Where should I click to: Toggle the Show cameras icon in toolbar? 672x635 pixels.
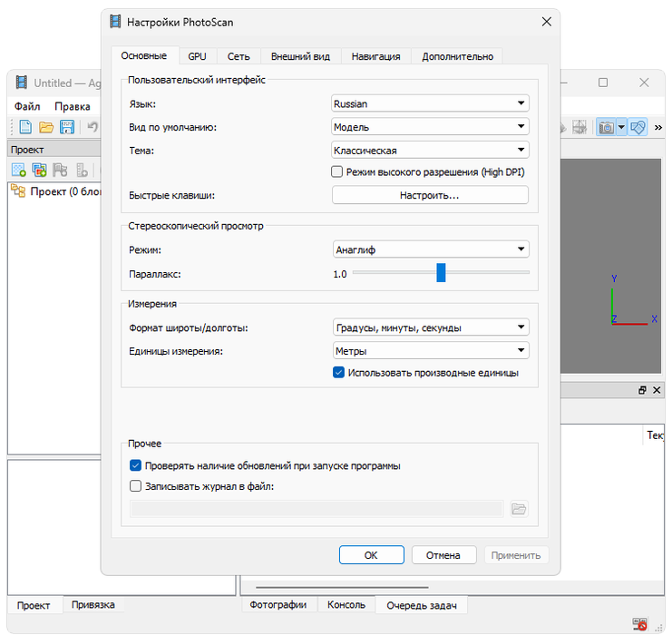tap(607, 128)
